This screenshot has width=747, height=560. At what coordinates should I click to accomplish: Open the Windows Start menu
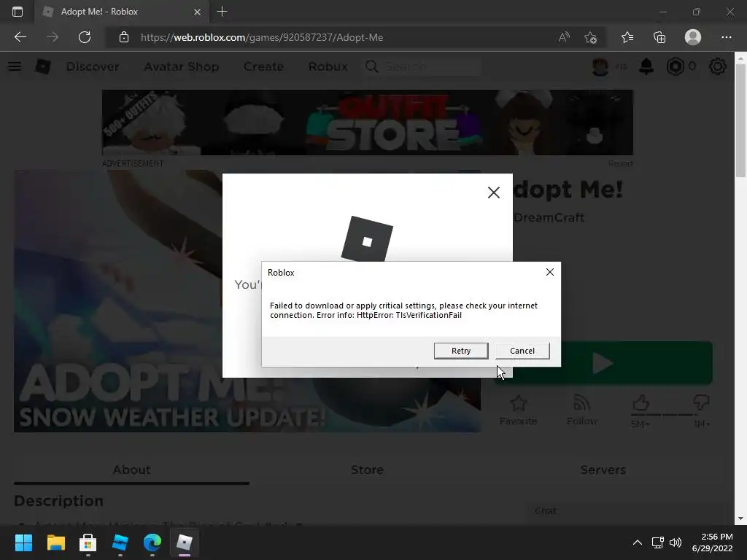23,542
